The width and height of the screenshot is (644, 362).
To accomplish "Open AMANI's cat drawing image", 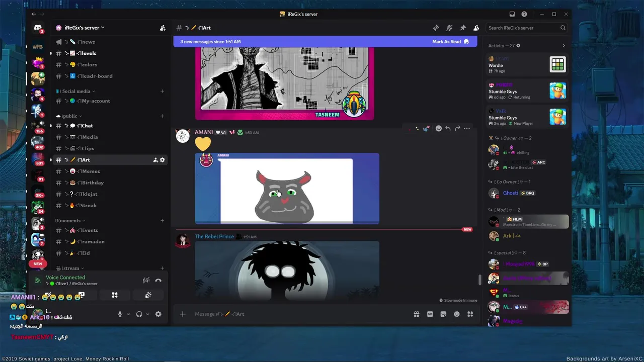I will [287, 189].
